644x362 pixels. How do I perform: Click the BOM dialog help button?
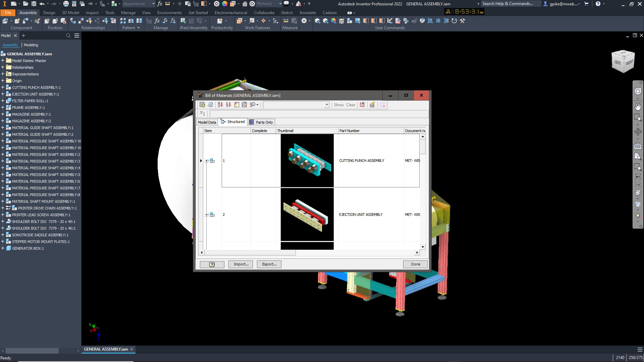click(212, 264)
